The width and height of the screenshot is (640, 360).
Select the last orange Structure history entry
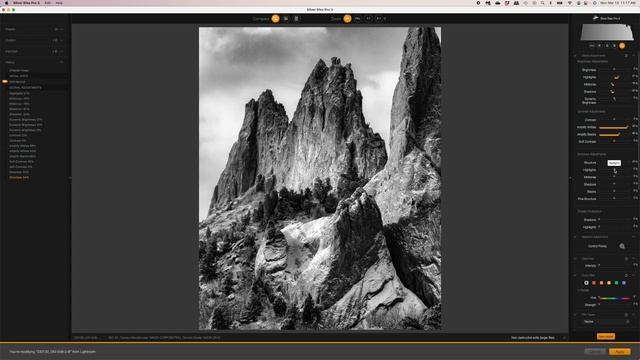(x=19, y=178)
